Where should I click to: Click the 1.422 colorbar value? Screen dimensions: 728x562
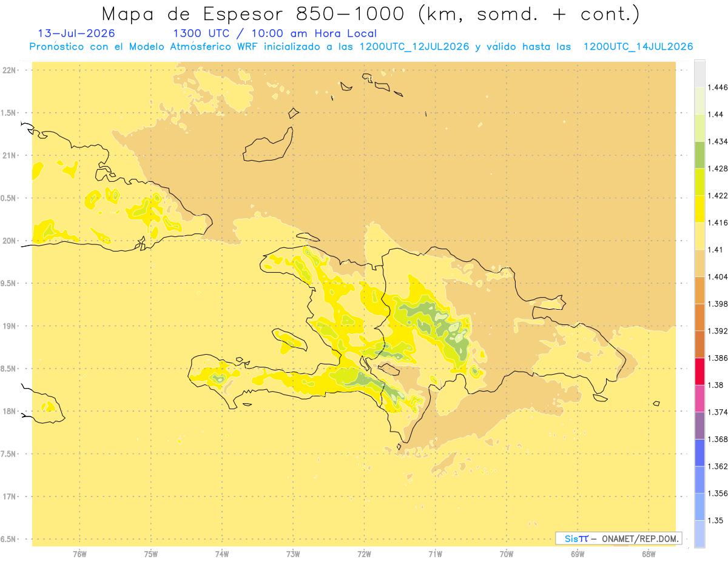pos(719,195)
